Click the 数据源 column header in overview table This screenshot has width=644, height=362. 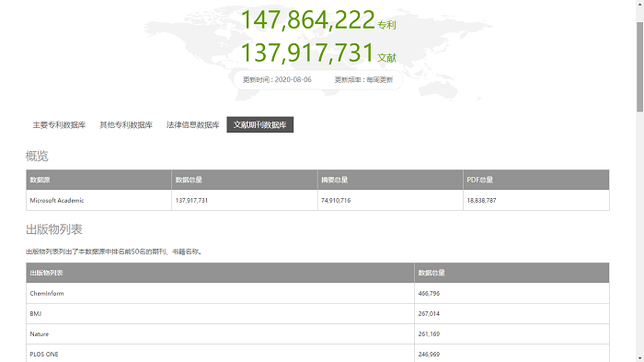[x=98, y=180]
